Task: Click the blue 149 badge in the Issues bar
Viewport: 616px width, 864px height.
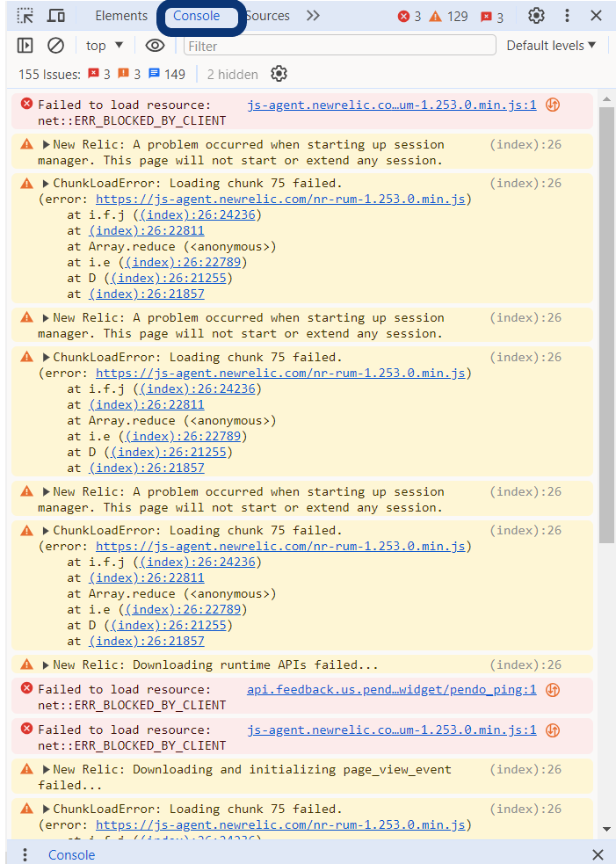Action: [167, 74]
